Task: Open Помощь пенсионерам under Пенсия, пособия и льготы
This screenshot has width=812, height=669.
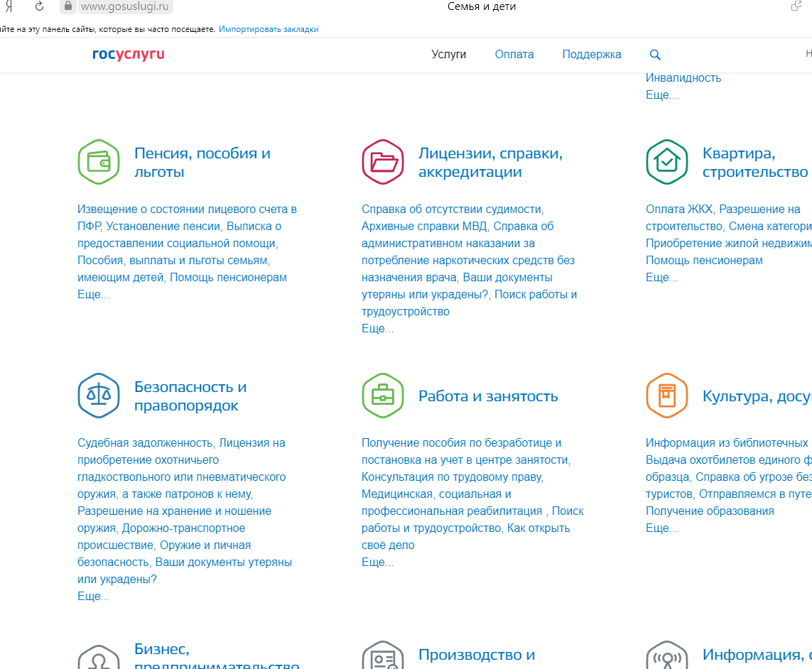Action: (x=228, y=278)
